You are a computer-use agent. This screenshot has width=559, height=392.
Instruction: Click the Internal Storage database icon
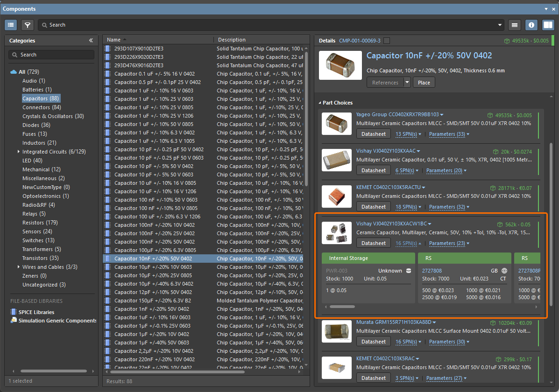[x=409, y=271]
